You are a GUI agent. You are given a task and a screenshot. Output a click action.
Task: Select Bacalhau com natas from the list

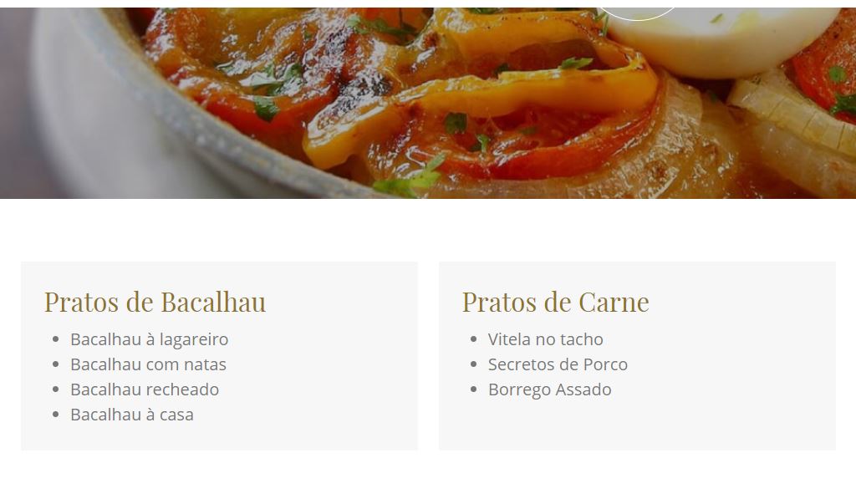click(x=148, y=364)
